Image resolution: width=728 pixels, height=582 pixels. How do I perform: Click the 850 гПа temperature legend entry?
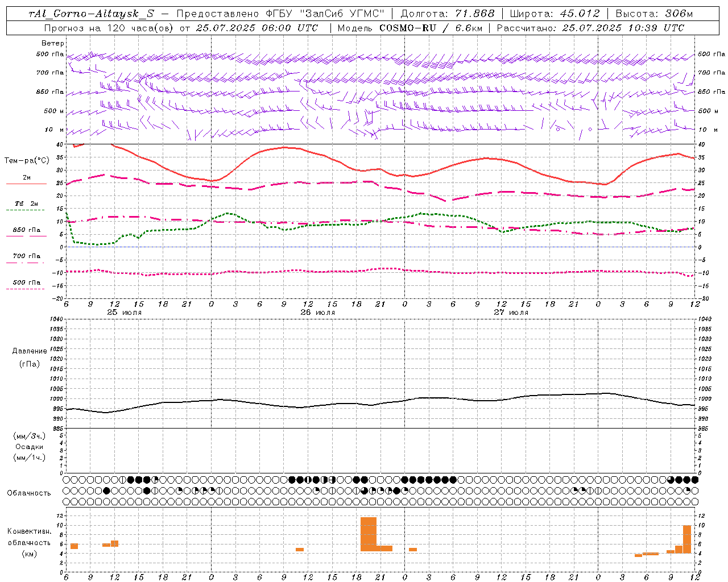[27, 230]
